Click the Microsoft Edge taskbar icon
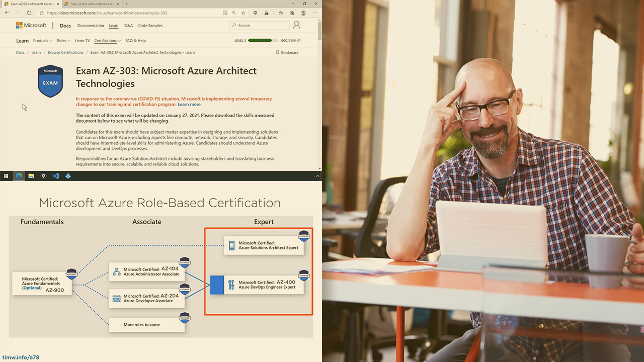 pyautogui.click(x=19, y=176)
